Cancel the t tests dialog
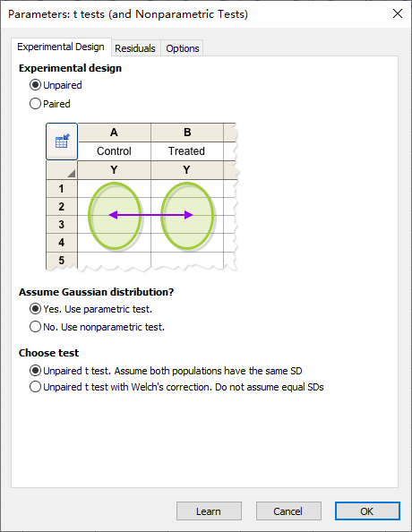This screenshot has height=532, width=412. pyautogui.click(x=288, y=511)
